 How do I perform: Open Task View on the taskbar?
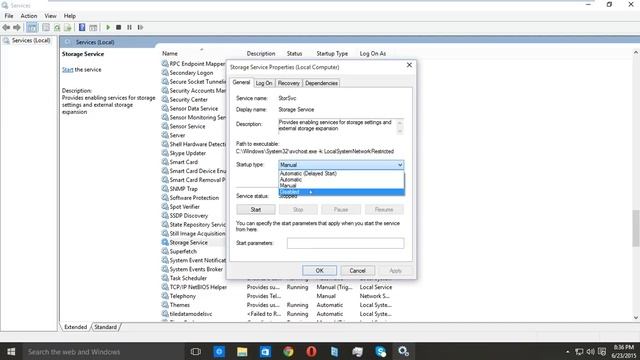coord(196,351)
